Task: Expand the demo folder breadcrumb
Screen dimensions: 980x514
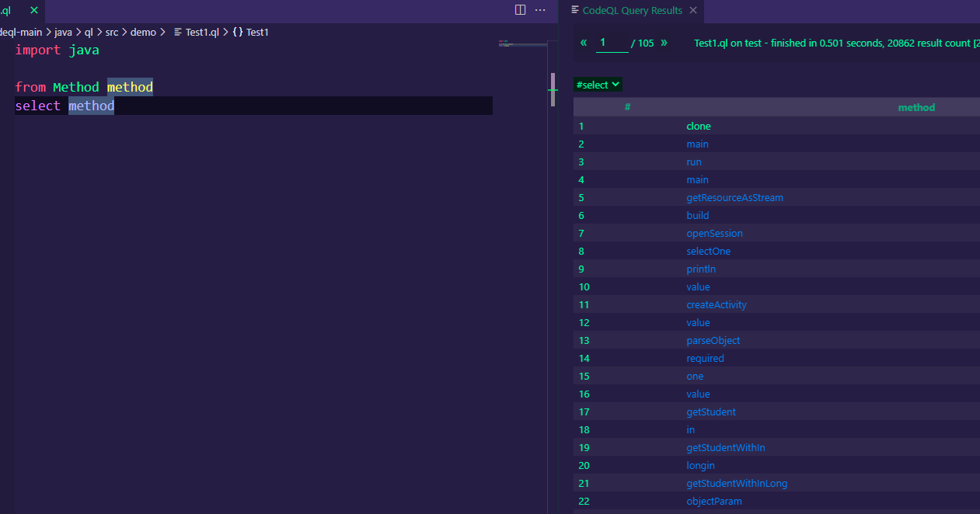Action: (x=143, y=32)
